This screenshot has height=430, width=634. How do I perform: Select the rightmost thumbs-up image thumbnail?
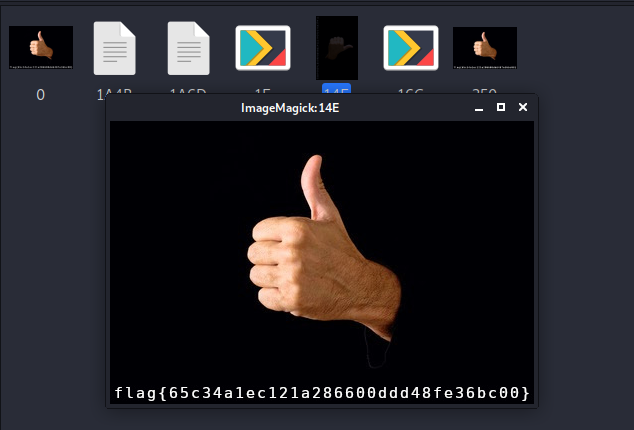pyautogui.click(x=485, y=48)
